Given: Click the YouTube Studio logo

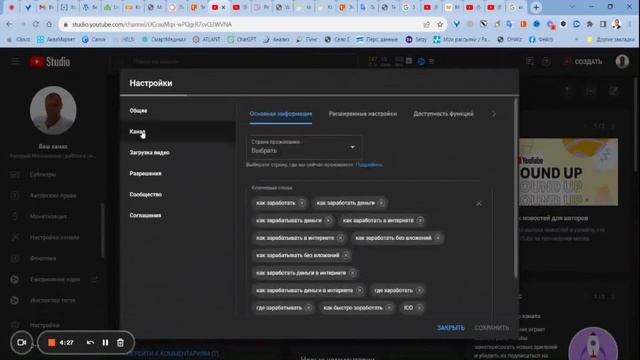Looking at the screenshot, I should click(50, 62).
